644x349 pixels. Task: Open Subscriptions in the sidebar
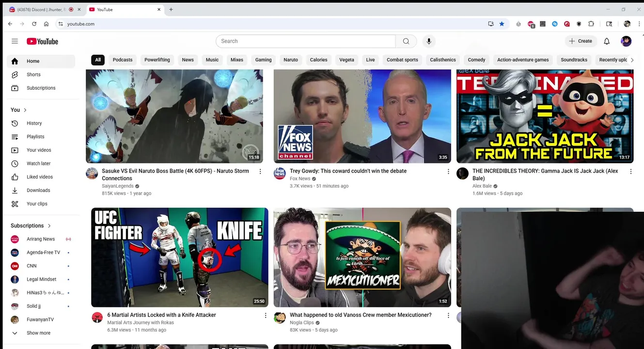(x=41, y=88)
